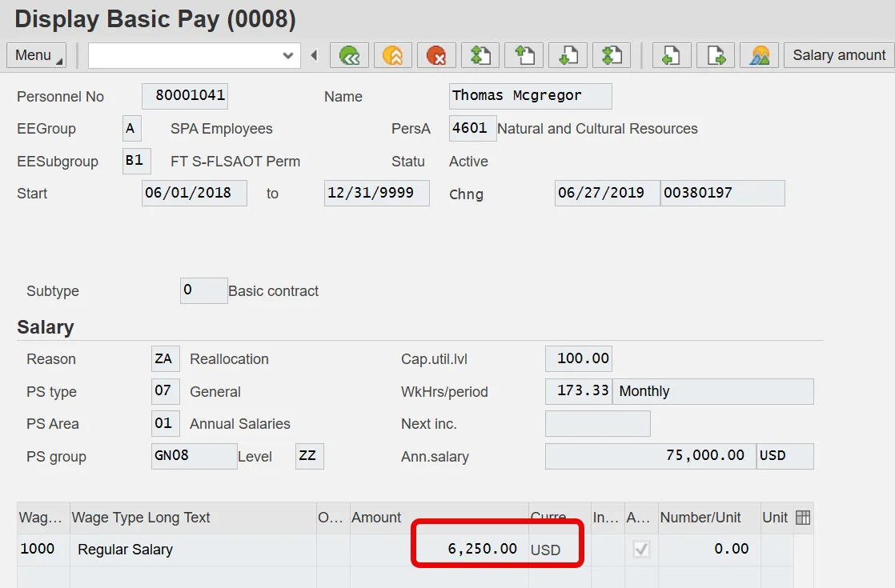This screenshot has width=895, height=588.
Task: Click the overview mountain icon
Action: click(x=760, y=55)
